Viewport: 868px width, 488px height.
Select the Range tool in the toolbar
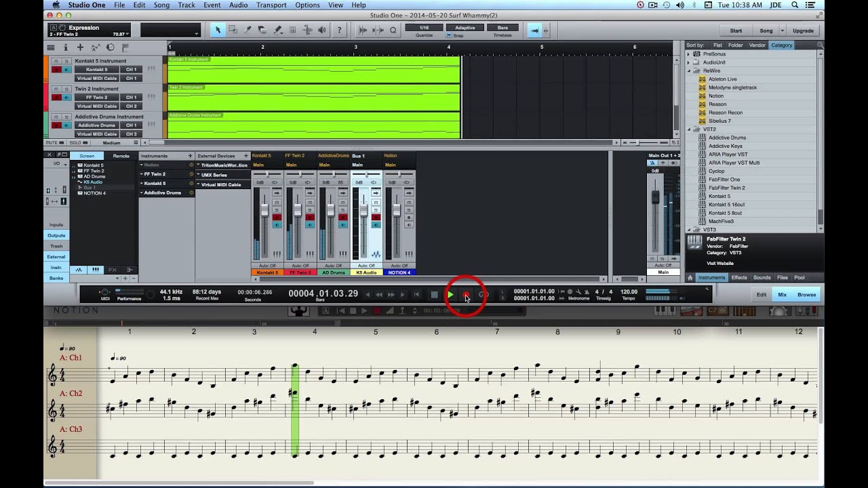[233, 30]
